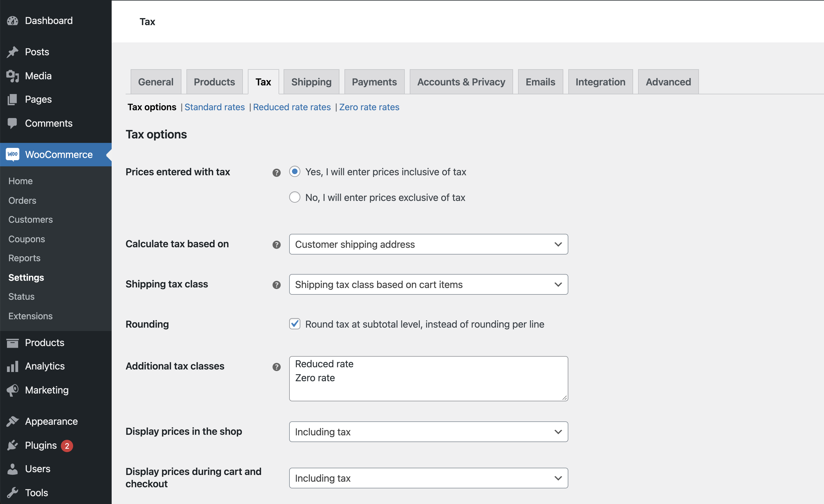This screenshot has height=504, width=824.
Task: Click help icon beside Additional tax classes
Action: click(x=276, y=367)
